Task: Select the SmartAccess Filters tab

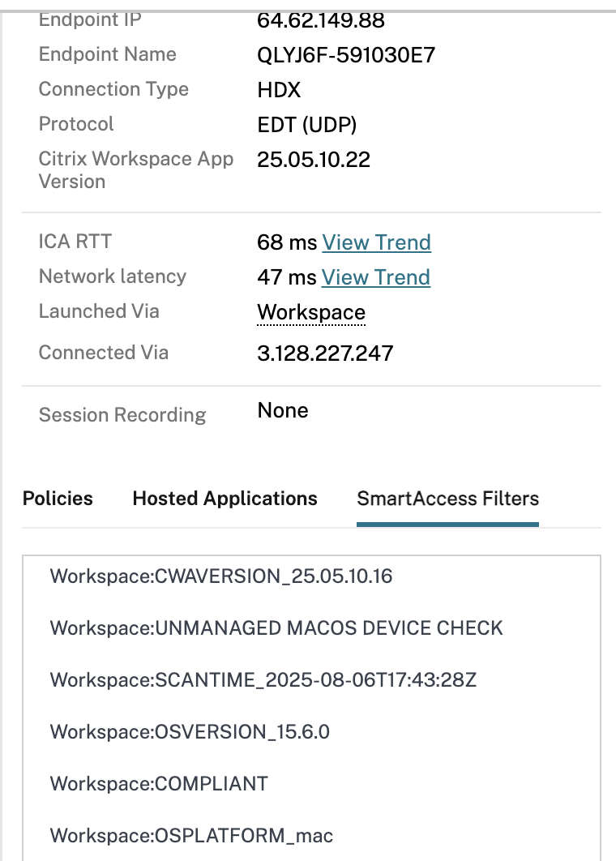Action: point(447,499)
